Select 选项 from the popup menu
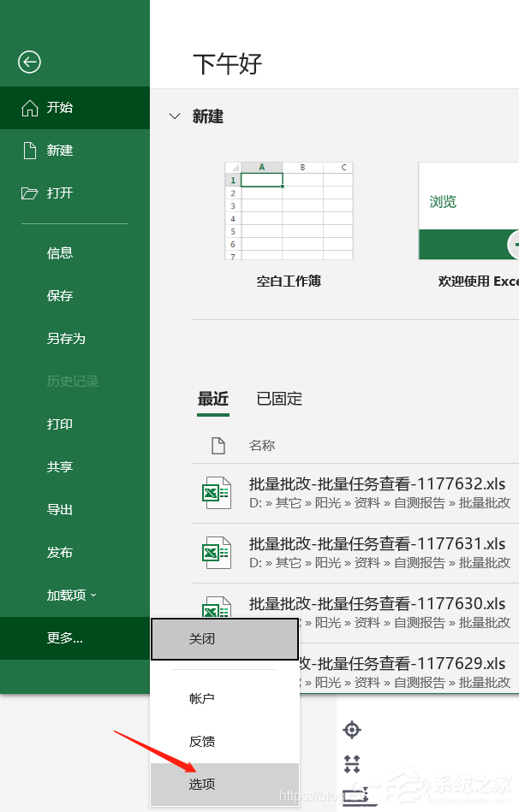Screen dimensions: 519x812 click(203, 784)
